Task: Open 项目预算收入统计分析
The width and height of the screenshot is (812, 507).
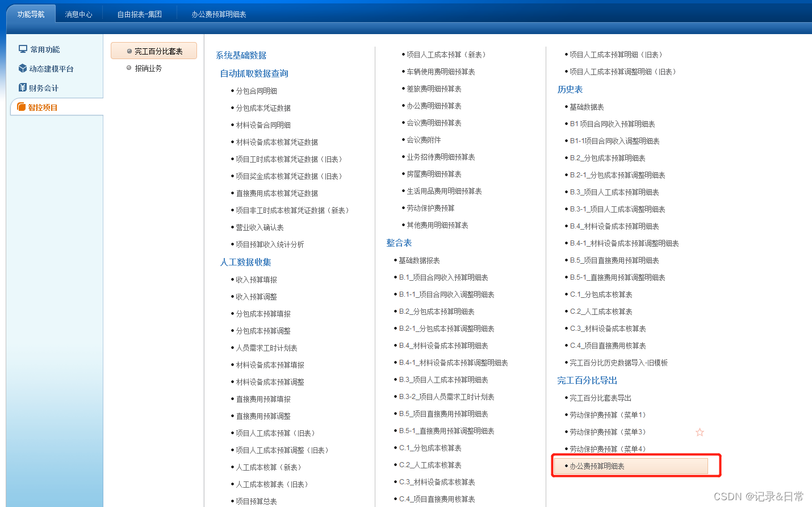Action: pos(270,244)
